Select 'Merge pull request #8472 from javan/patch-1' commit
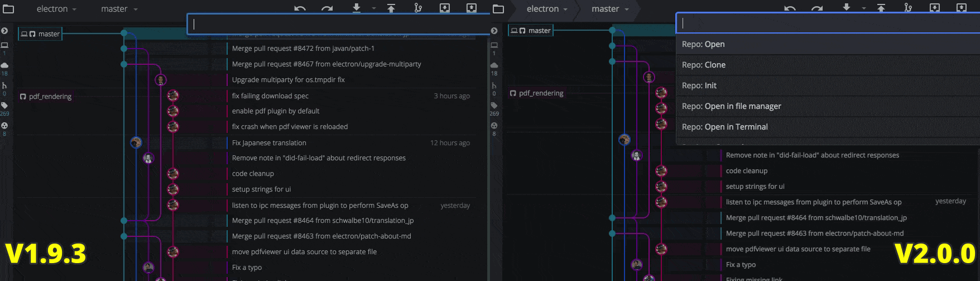Image resolution: width=980 pixels, height=281 pixels. click(x=303, y=49)
